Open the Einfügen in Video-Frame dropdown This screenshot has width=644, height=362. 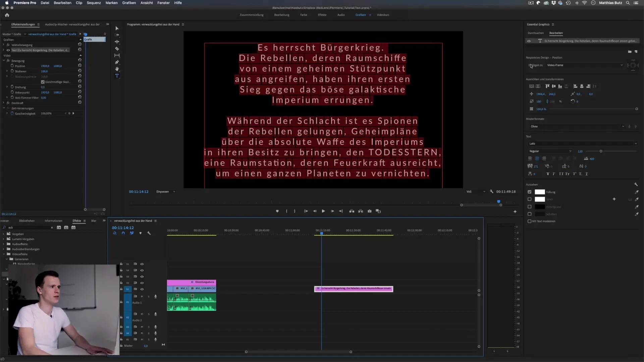(x=585, y=65)
